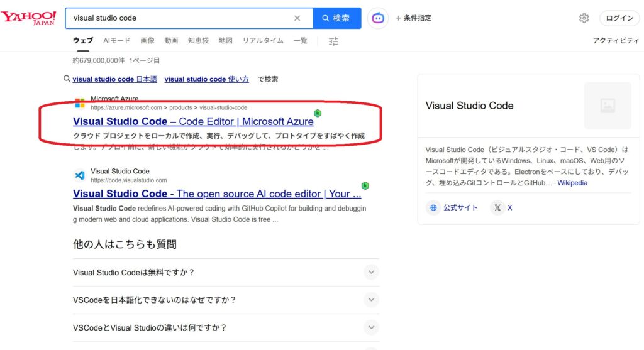
Task: Open 'Visual Studio Code – Code Editor | Microsoft Azure' link
Action: [193, 121]
